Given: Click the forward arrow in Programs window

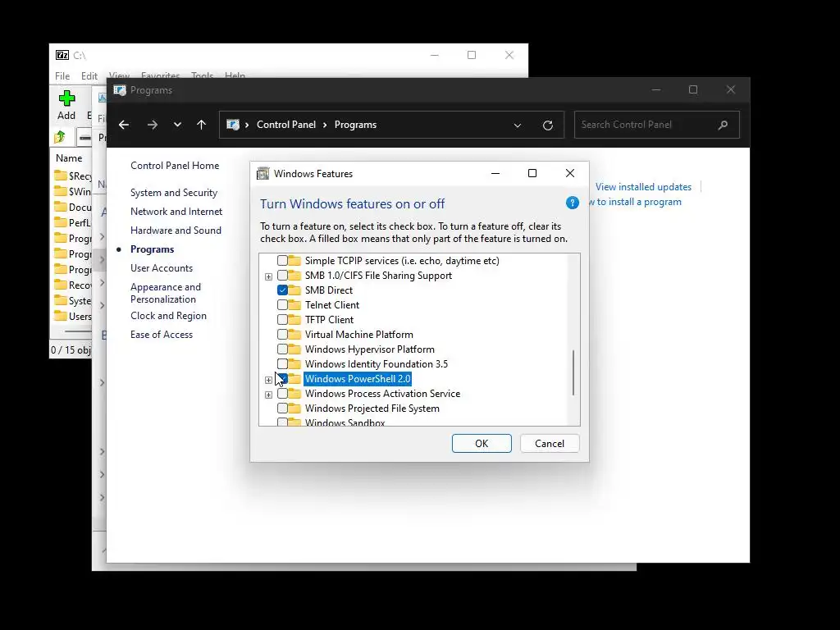Looking at the screenshot, I should (x=152, y=125).
